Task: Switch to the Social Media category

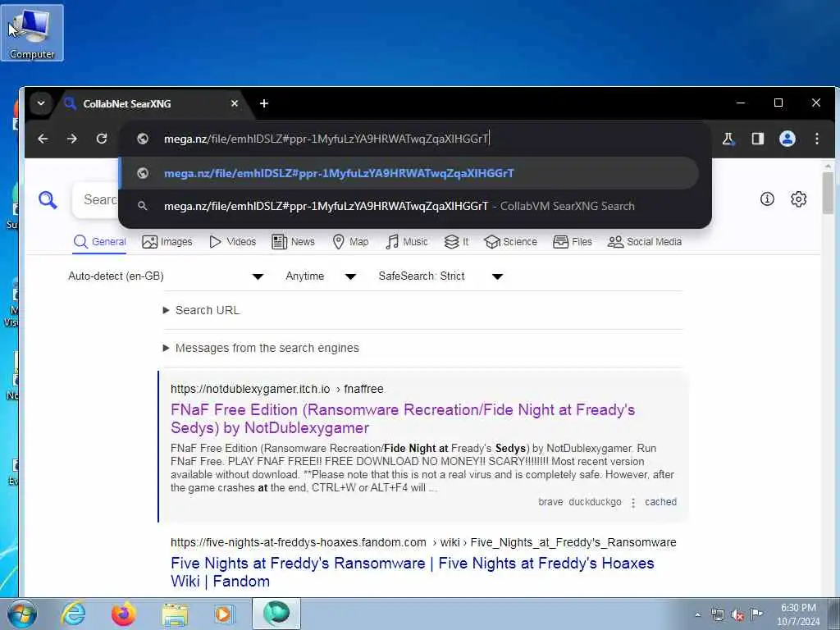Action: click(645, 242)
